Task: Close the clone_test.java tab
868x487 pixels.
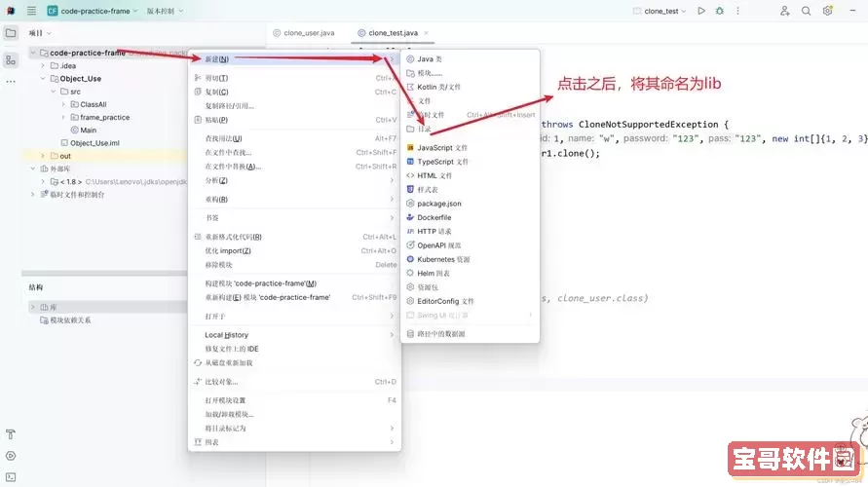Action: [x=426, y=33]
